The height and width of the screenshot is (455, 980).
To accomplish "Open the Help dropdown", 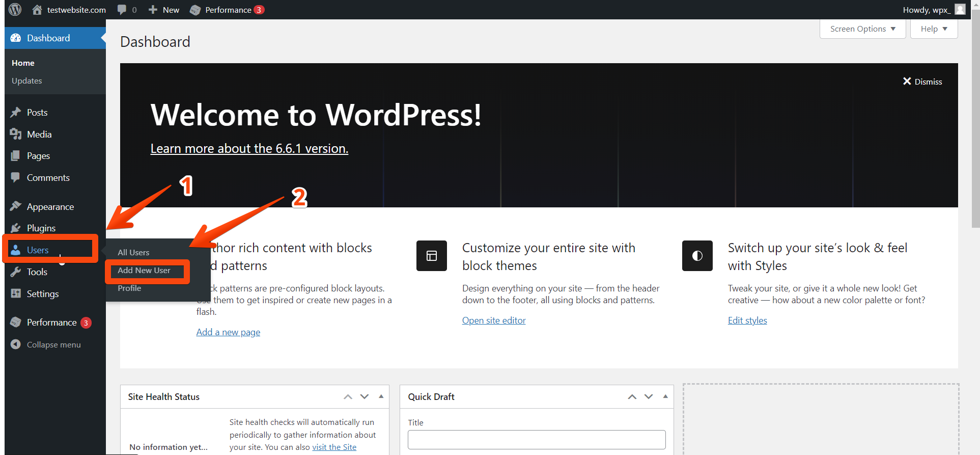I will pyautogui.click(x=934, y=29).
